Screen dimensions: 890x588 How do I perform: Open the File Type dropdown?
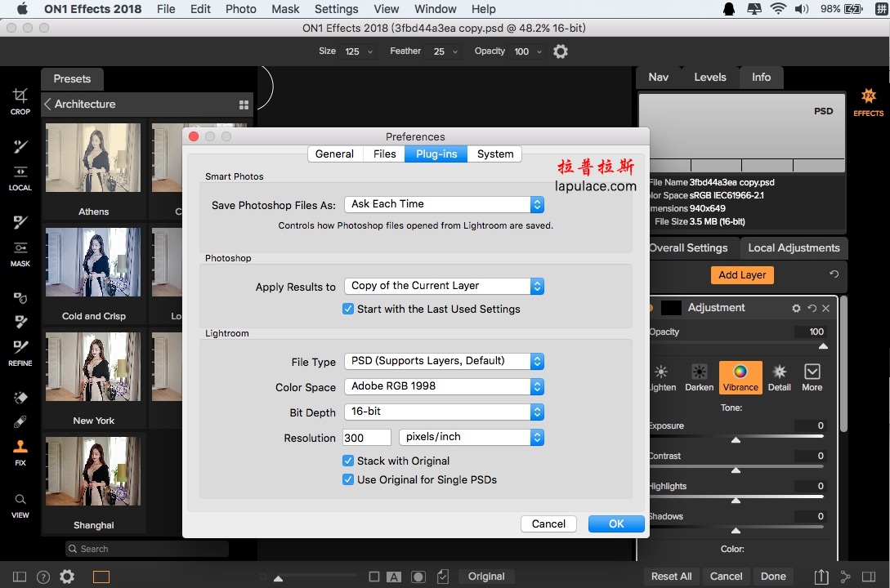click(x=444, y=361)
